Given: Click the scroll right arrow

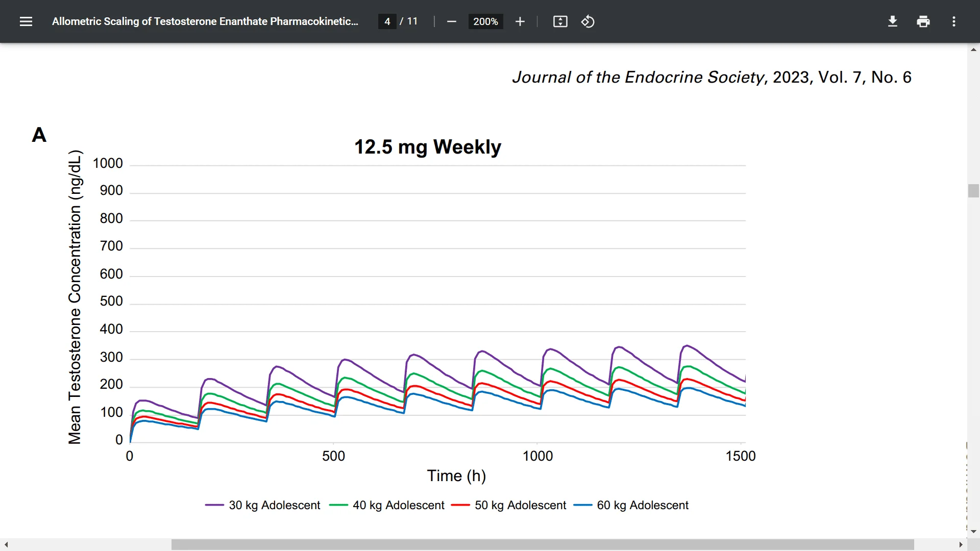Looking at the screenshot, I should click(961, 544).
